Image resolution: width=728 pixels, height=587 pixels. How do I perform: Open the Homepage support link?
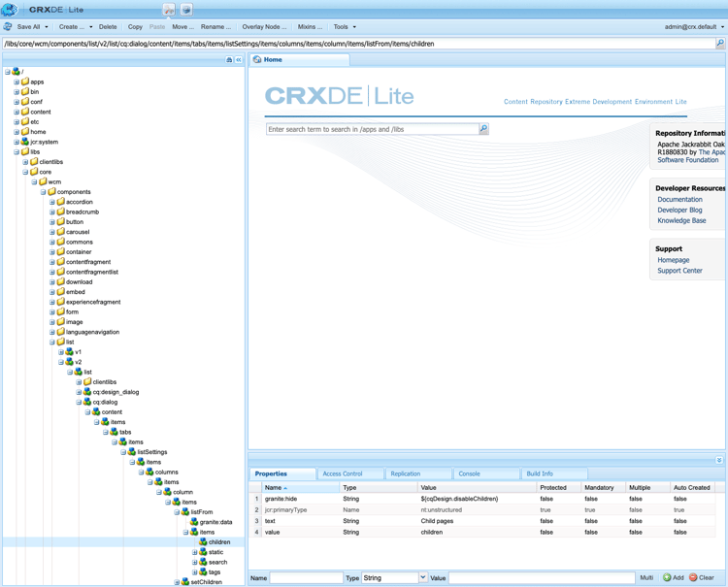coord(674,260)
